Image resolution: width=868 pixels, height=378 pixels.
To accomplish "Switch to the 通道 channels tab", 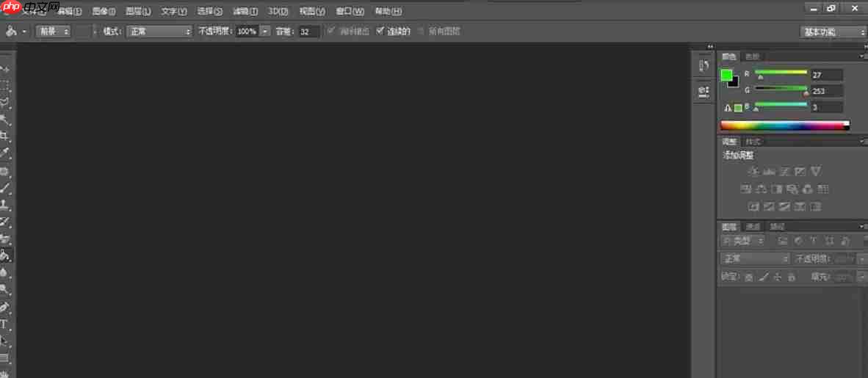I will 753,226.
